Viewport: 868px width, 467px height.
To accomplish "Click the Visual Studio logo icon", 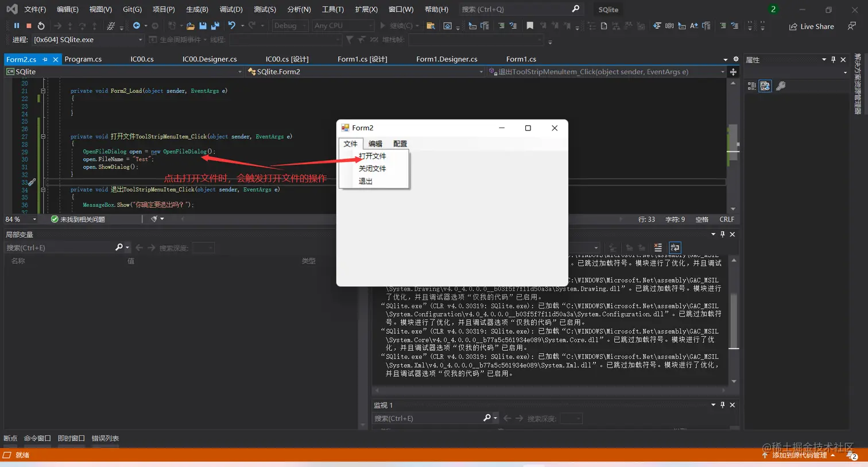I will (x=12, y=9).
